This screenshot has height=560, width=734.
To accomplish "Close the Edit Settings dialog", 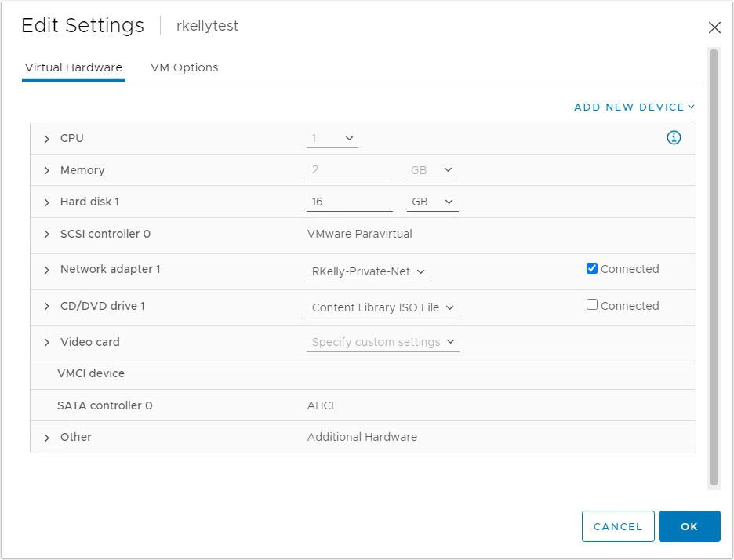I will point(714,27).
